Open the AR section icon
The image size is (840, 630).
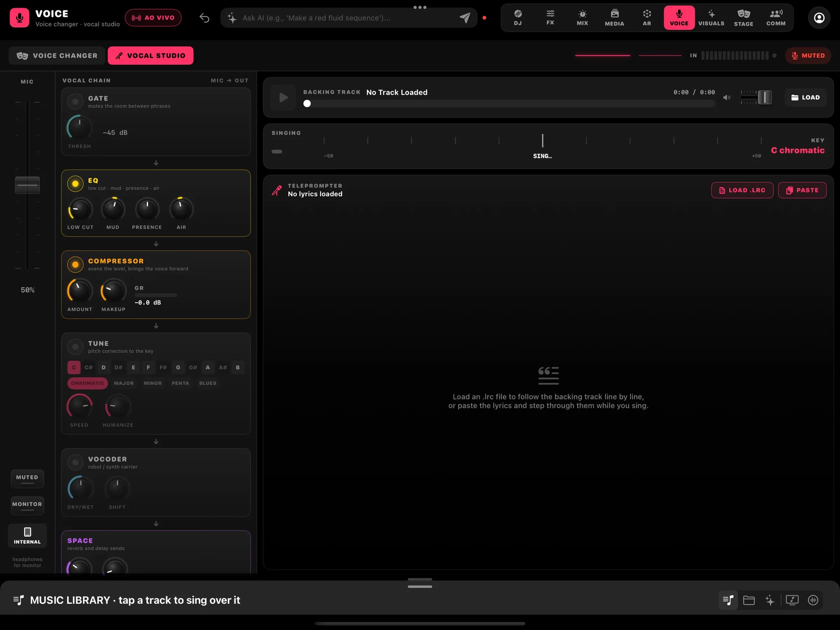tap(647, 17)
